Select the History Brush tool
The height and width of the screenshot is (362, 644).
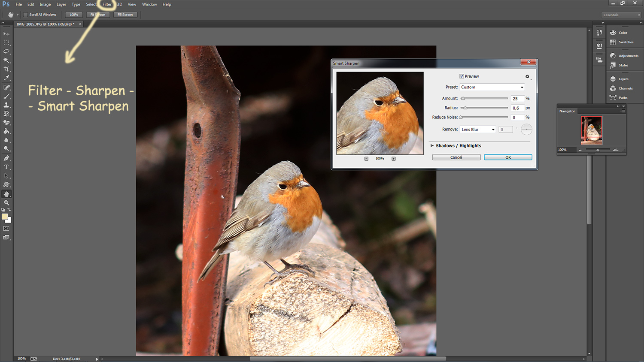[x=6, y=114]
